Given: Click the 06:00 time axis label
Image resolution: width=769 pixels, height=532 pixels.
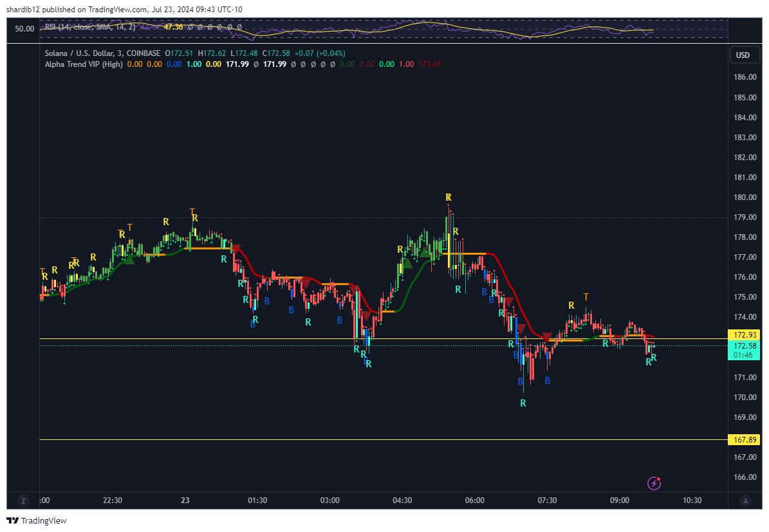Looking at the screenshot, I should coord(475,500).
